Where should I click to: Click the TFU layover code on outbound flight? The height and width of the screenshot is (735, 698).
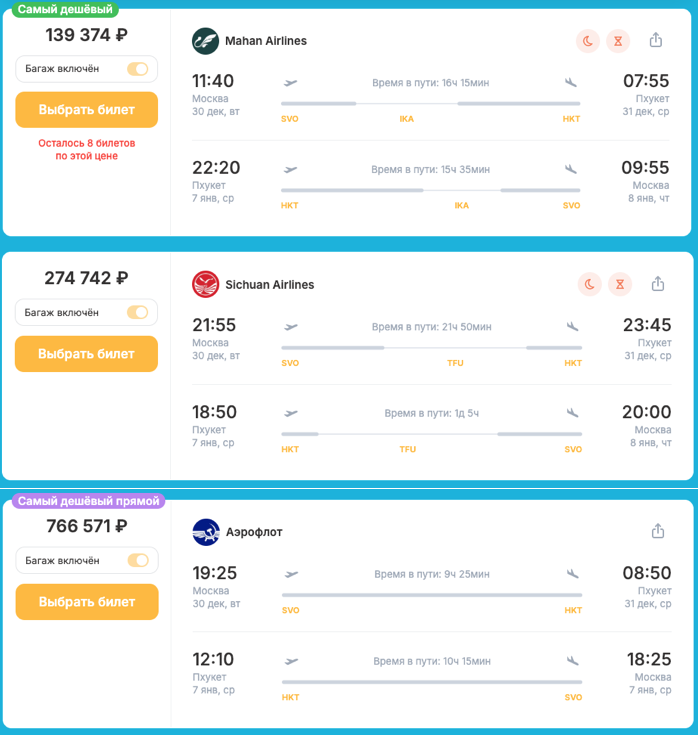[455, 363]
